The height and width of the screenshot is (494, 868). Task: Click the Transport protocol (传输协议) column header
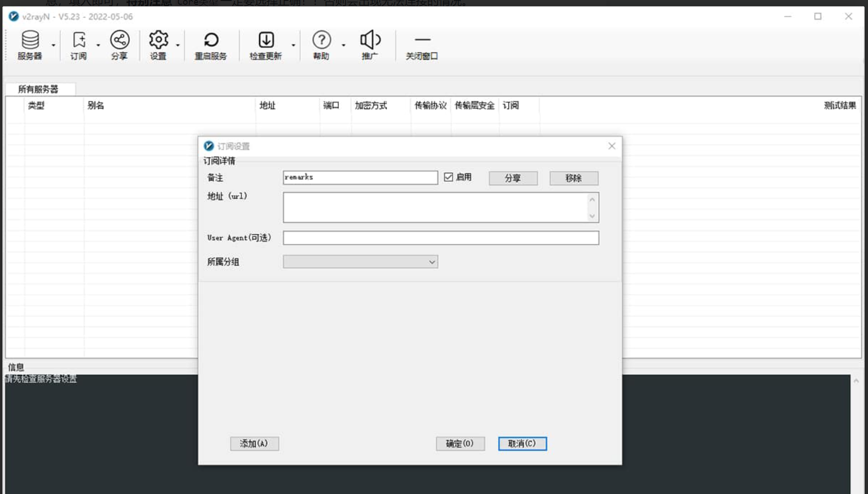point(430,105)
